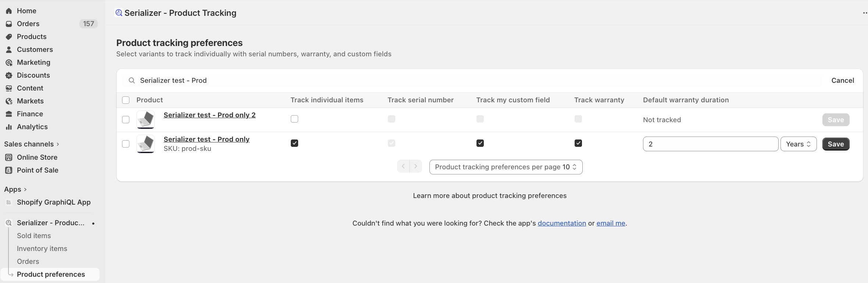
Task: Open Orders via its inbox icon
Action: click(9, 24)
